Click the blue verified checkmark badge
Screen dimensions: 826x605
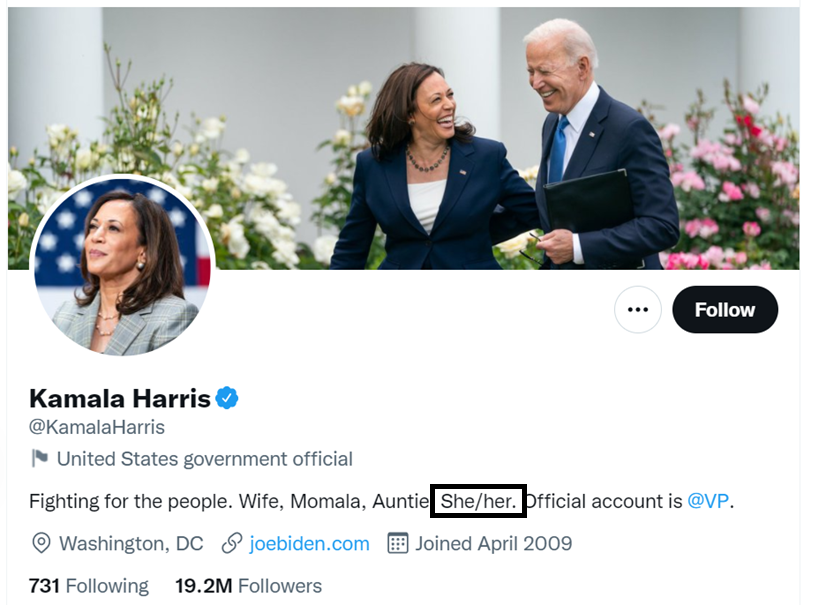coord(228,398)
